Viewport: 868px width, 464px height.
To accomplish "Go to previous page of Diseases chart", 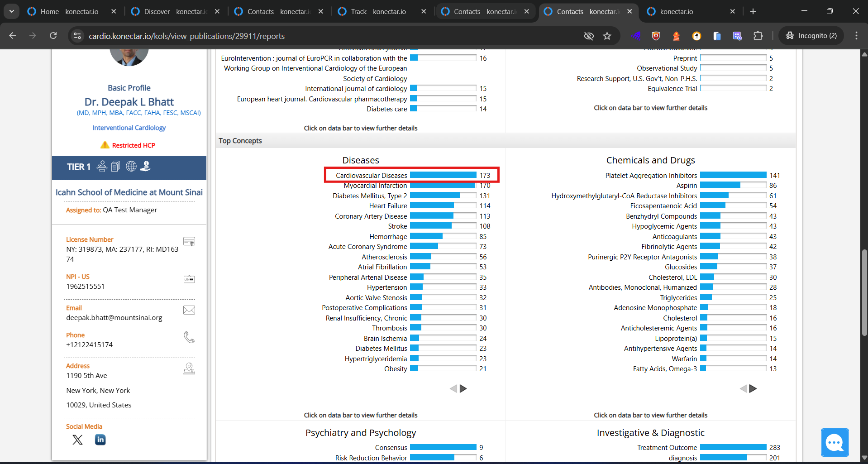I will 453,388.
